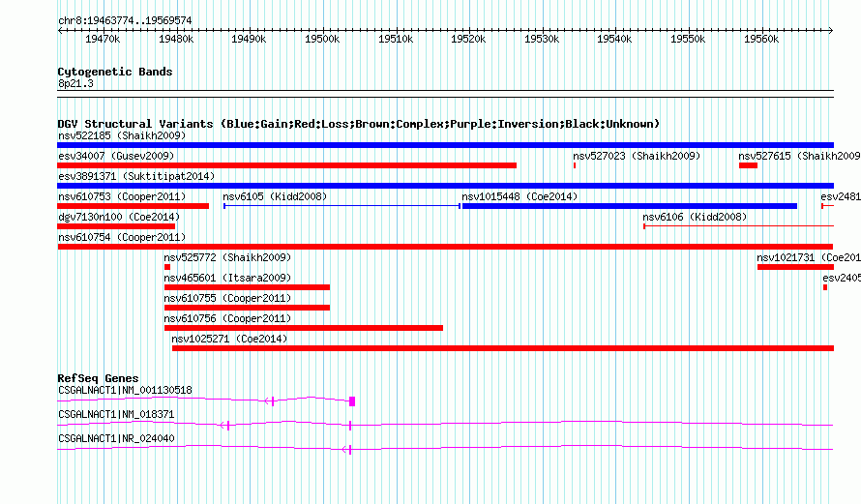Viewport: 861px width, 504px height.
Task: Click the nsv522185 (Shaikh2009) blue gain bar
Action: coord(445,145)
